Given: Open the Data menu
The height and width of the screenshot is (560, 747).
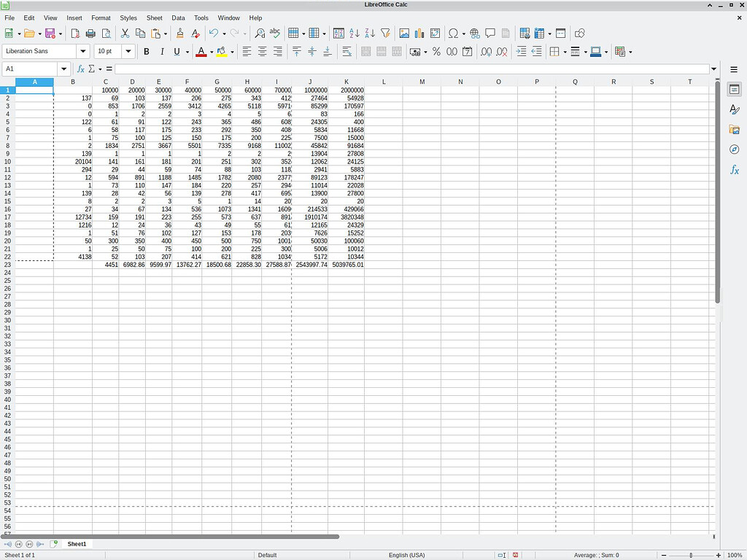Looking at the screenshot, I should click(x=178, y=17).
